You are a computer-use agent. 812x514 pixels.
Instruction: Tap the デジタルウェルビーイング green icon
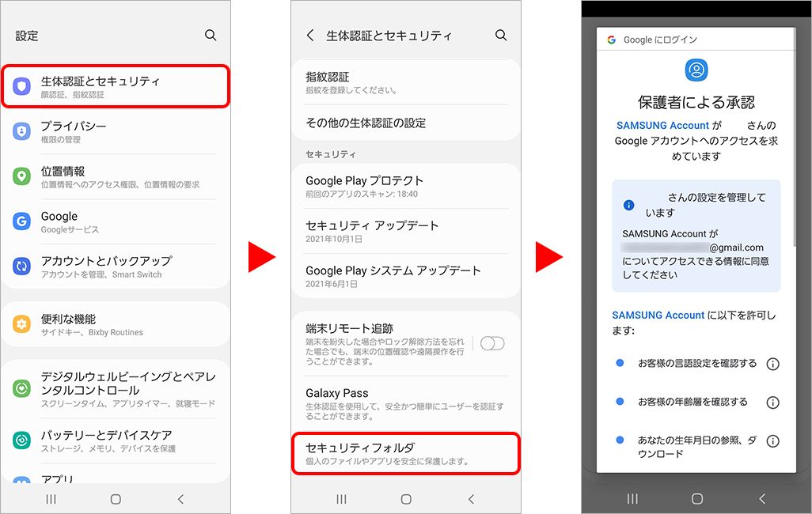pyautogui.click(x=21, y=388)
